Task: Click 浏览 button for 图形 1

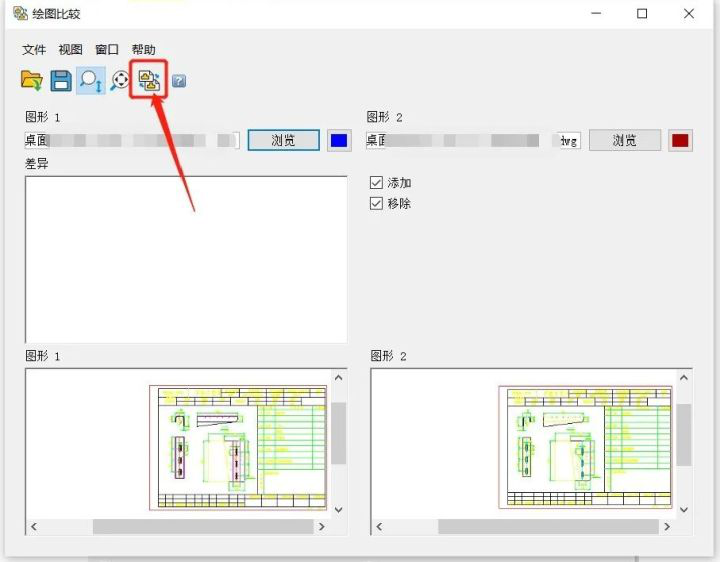Action: [283, 140]
